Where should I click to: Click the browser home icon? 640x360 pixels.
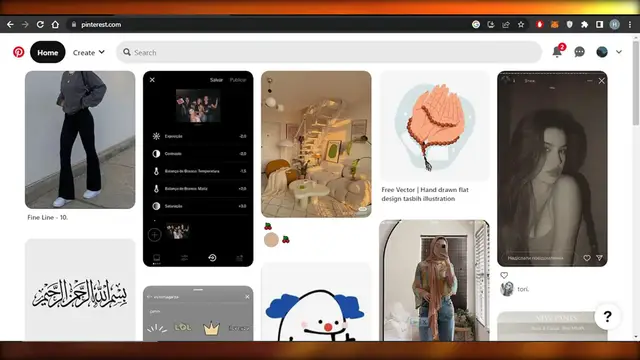(x=55, y=24)
